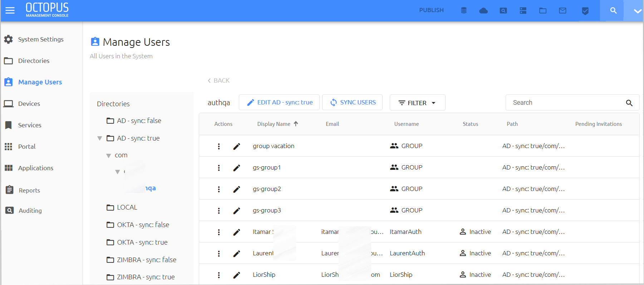Click the audit search icon in top bar

(503, 11)
